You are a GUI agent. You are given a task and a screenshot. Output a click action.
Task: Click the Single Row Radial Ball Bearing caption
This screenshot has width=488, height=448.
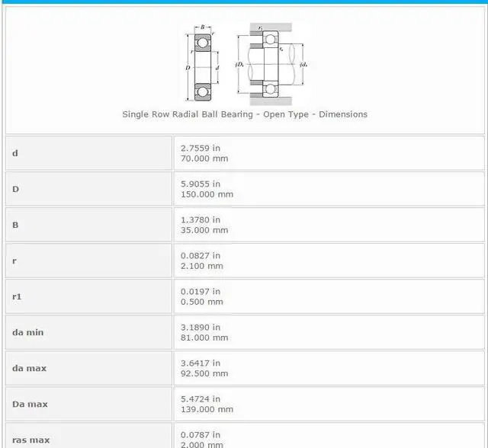point(245,114)
